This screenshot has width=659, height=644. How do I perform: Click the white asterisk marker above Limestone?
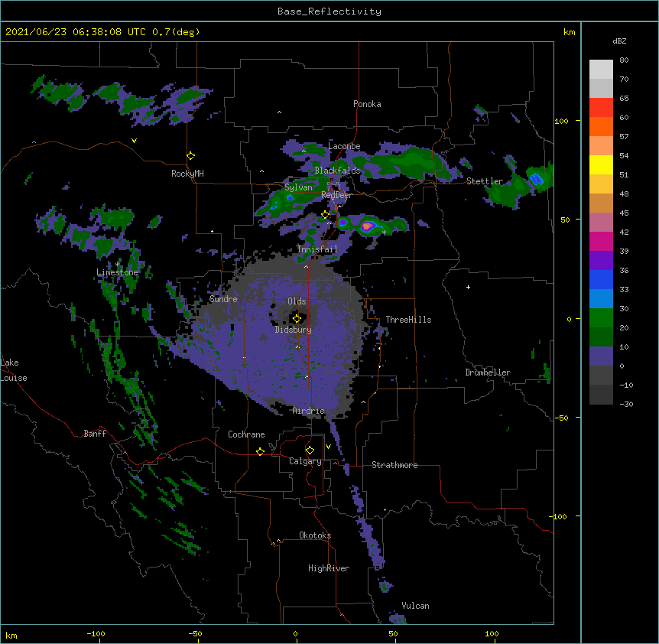click(x=118, y=265)
